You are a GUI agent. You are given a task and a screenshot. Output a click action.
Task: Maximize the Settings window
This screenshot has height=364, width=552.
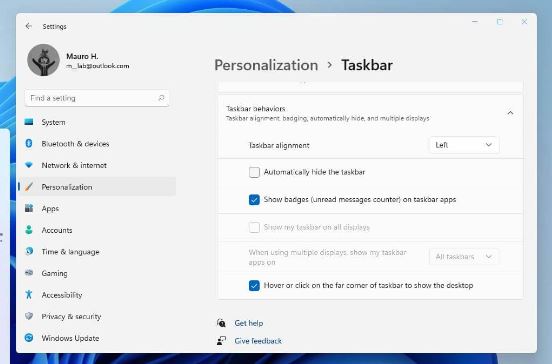500,22
